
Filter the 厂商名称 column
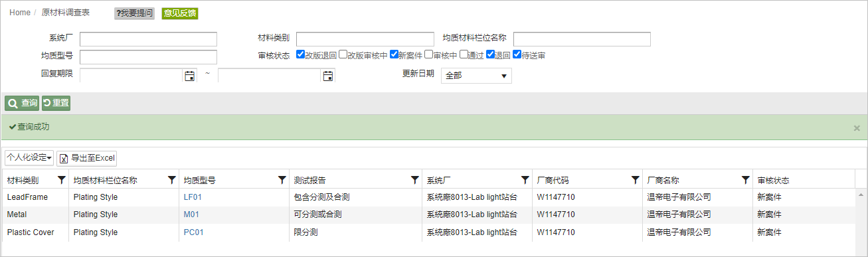[x=746, y=180]
